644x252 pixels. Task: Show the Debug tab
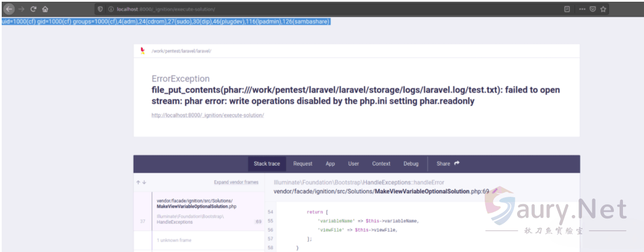[411, 164]
